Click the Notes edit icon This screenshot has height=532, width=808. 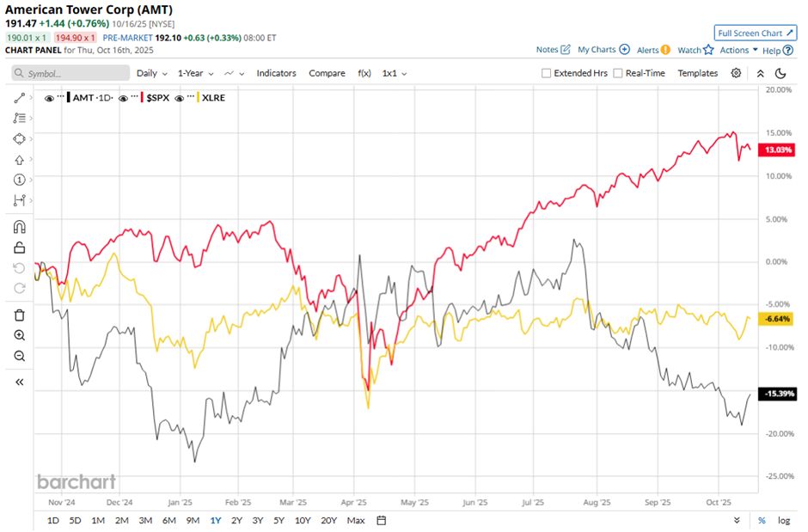(566, 50)
